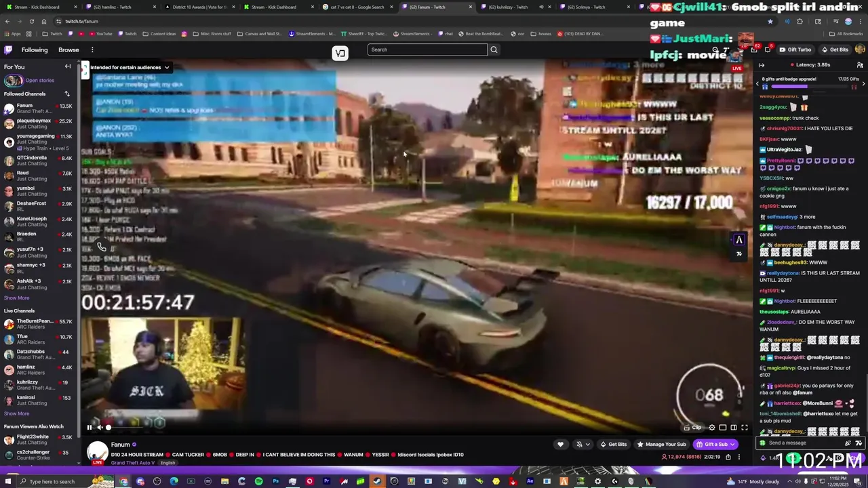Open the Content Ideas bookmark folder

pyautogui.click(x=159, y=34)
